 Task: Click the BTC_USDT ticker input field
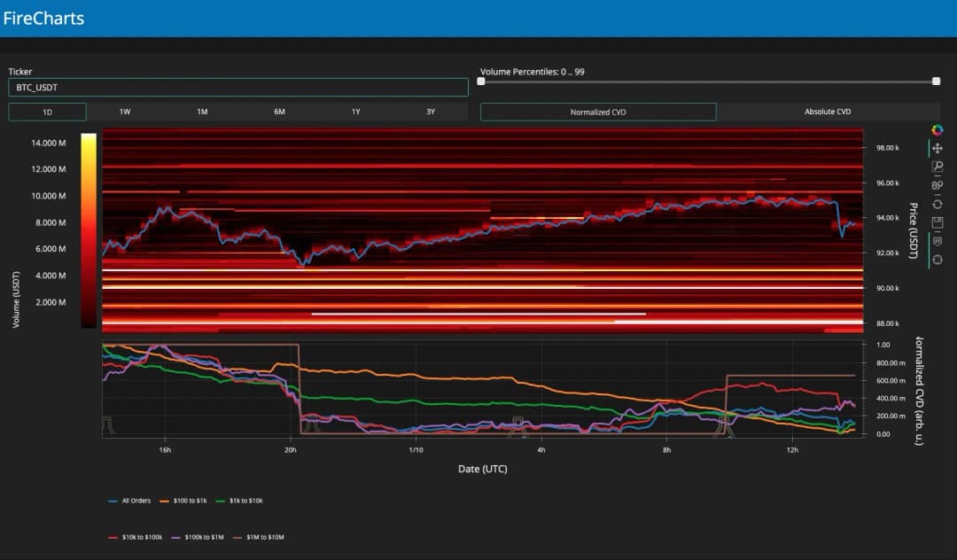click(x=237, y=88)
